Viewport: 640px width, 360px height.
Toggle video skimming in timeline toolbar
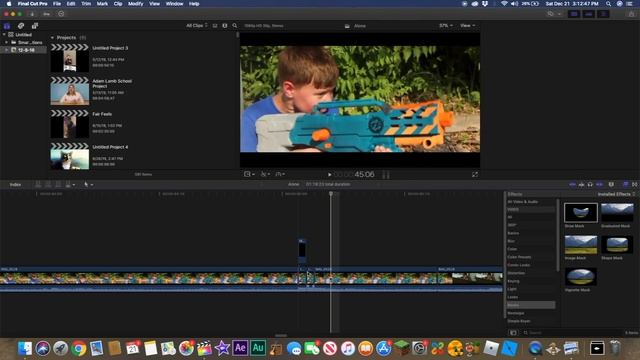click(573, 184)
